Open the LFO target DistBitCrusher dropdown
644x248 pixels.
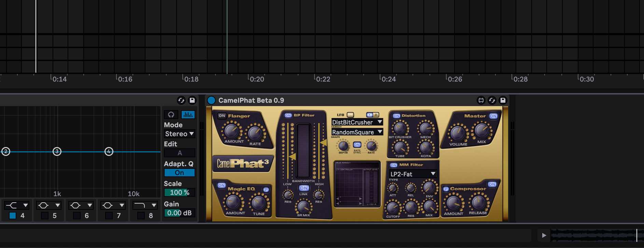(357, 122)
